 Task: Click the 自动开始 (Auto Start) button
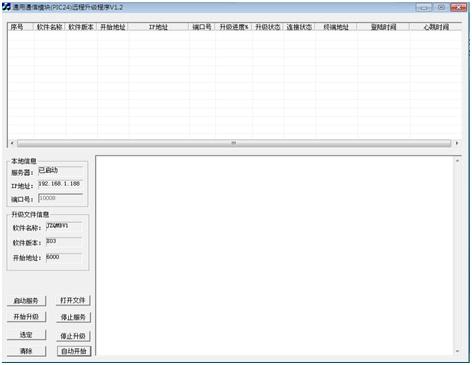coord(74,351)
